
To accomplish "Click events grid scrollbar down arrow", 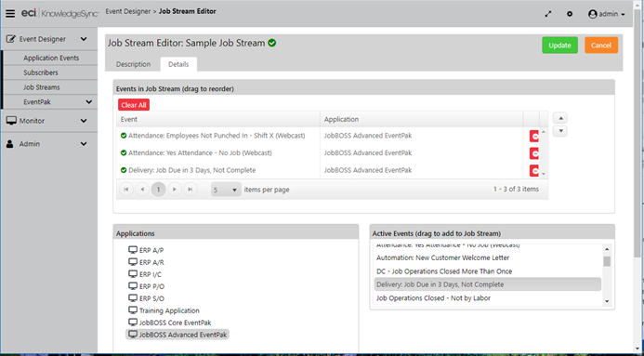I will coord(544,174).
